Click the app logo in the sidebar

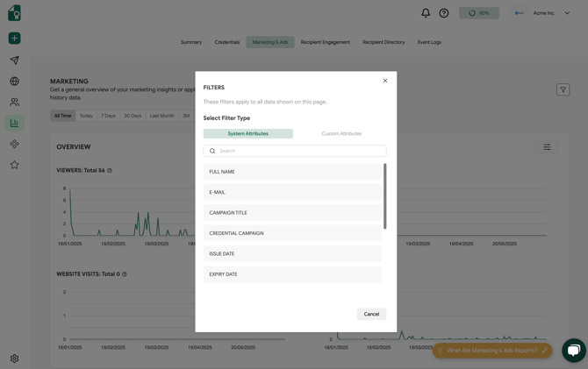pos(14,13)
